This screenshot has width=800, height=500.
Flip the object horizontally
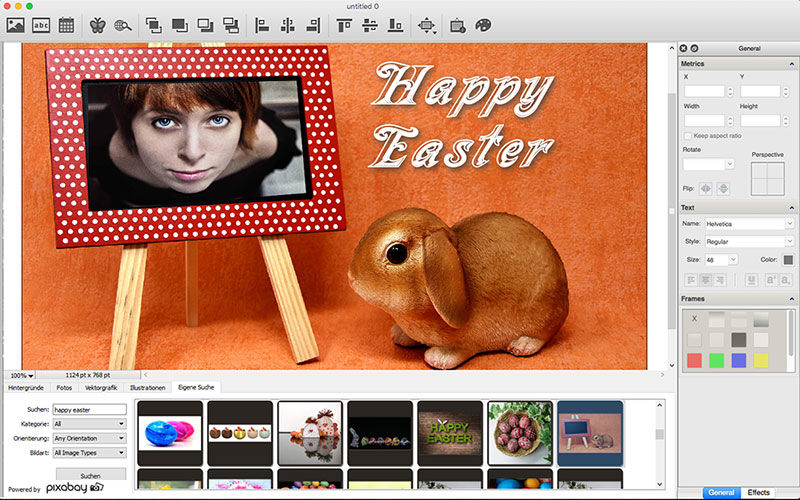706,189
